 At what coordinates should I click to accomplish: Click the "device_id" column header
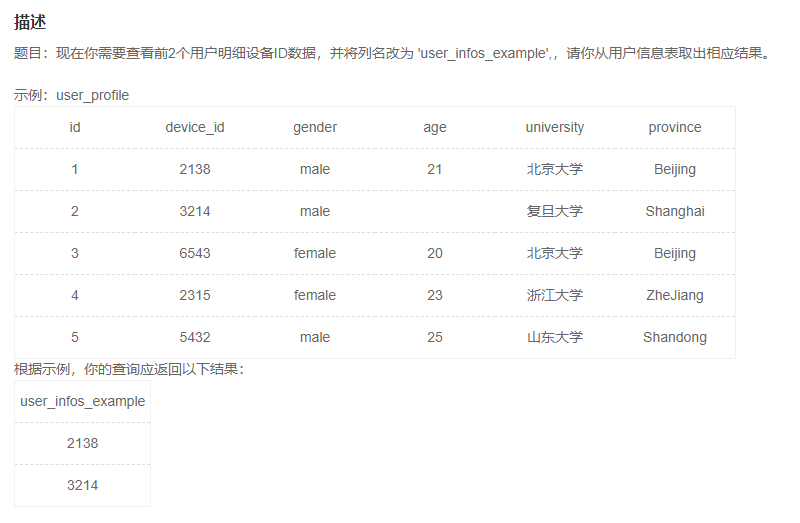195,127
